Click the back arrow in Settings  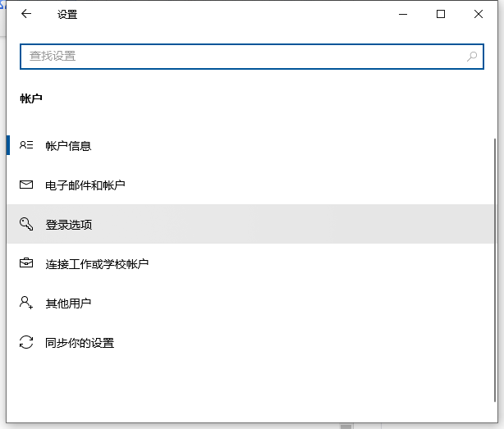[26, 14]
